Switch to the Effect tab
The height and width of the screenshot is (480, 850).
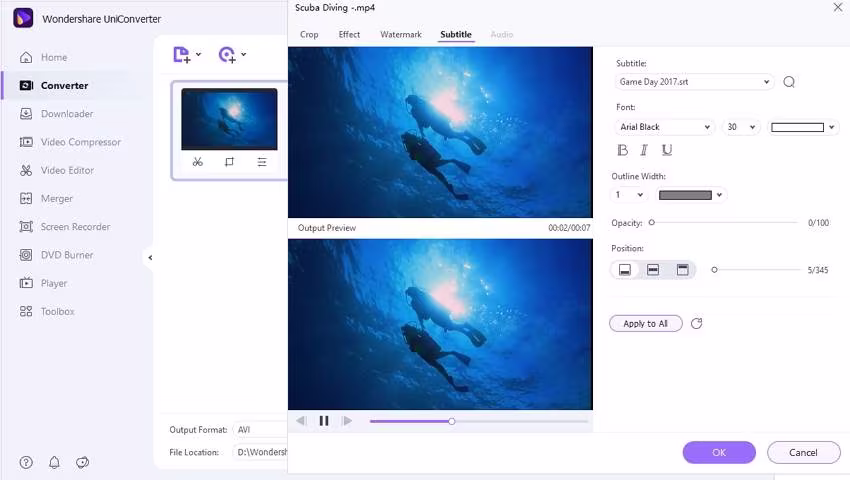349,34
